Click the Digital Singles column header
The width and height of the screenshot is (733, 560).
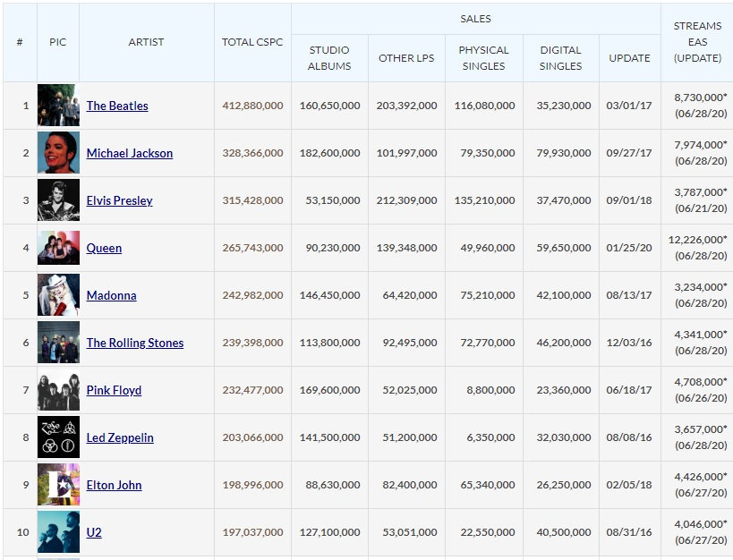pyautogui.click(x=561, y=58)
